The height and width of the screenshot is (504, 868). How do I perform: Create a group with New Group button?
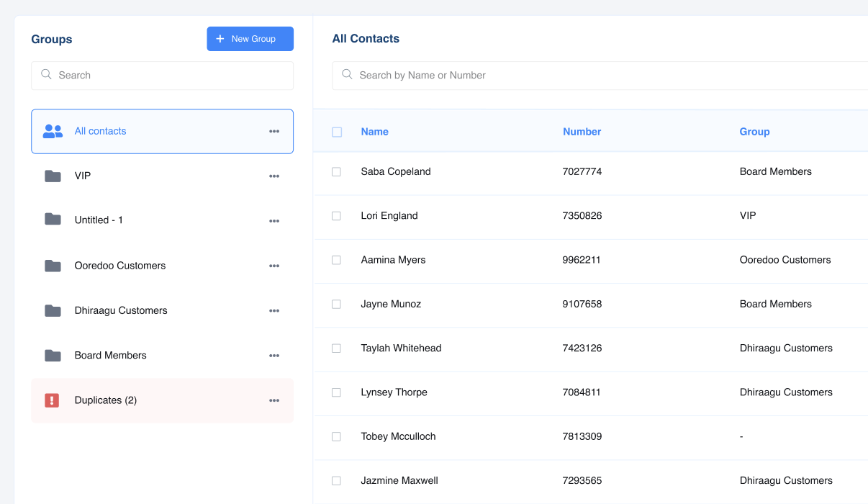[x=250, y=39]
